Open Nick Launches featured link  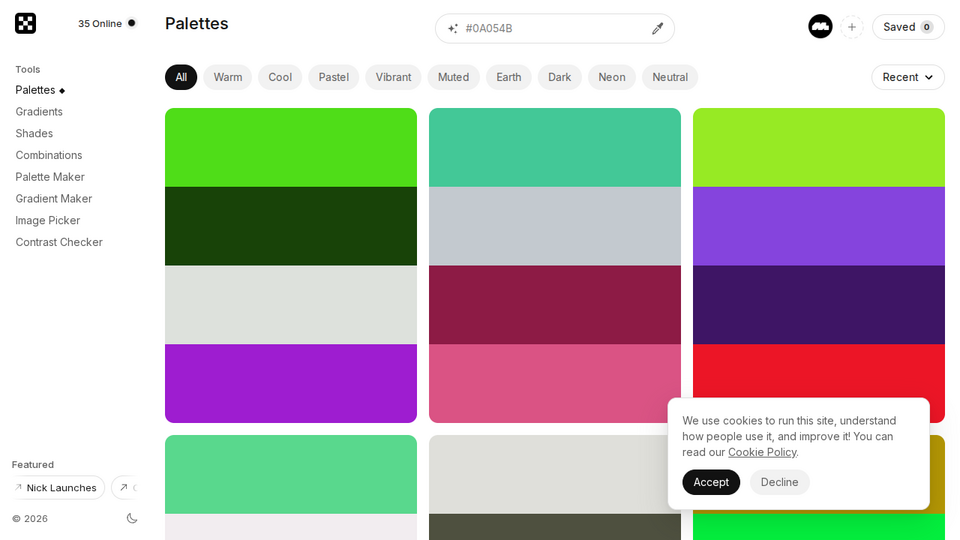pos(58,487)
